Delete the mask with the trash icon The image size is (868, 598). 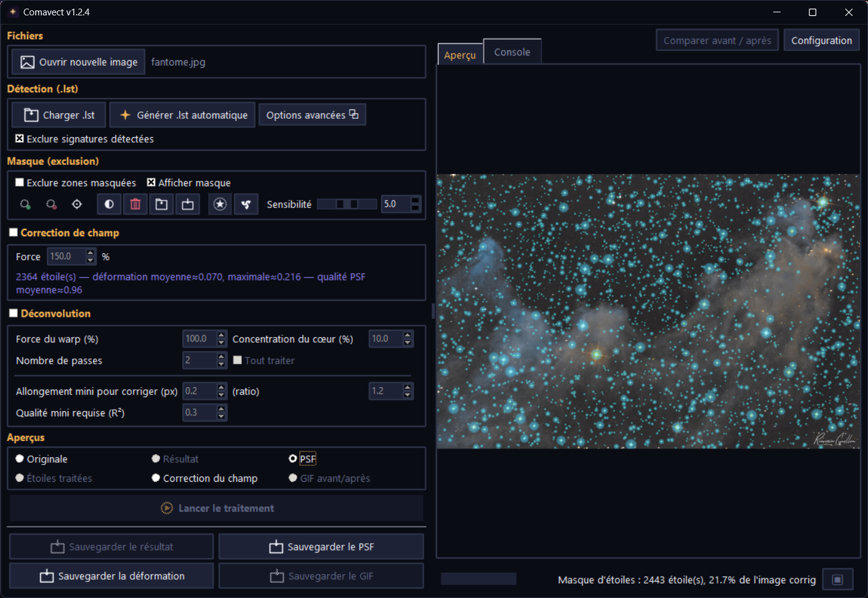[135, 204]
